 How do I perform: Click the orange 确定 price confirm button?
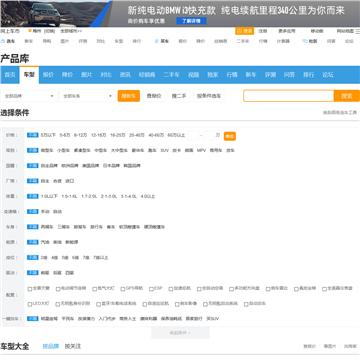pyautogui.click(x=230, y=136)
